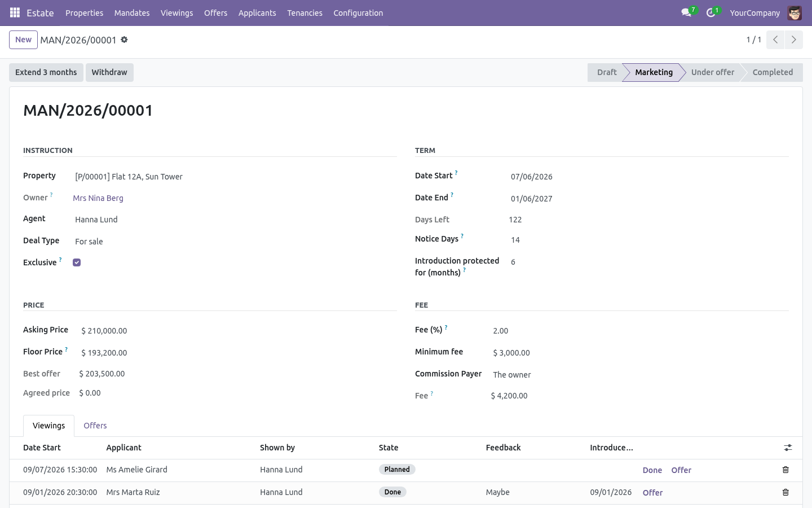Open the Date Start date picker
Image resolution: width=812 pixels, height=508 pixels.
648,177
